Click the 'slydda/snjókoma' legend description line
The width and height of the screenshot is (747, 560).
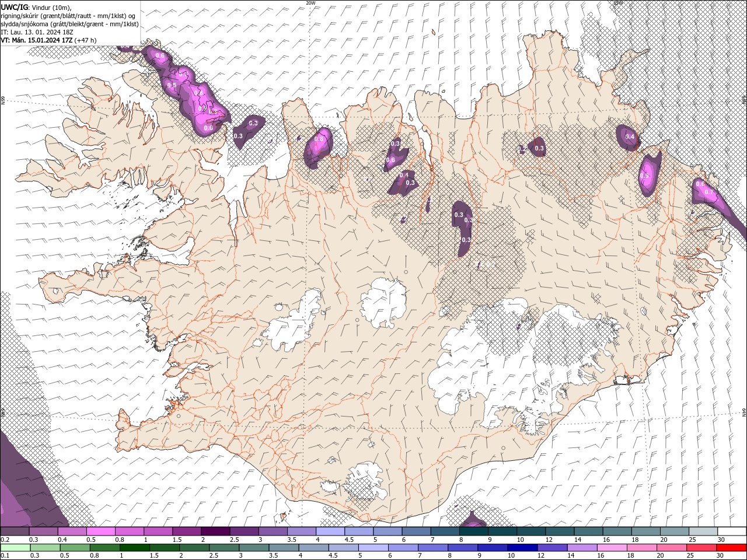(x=69, y=23)
